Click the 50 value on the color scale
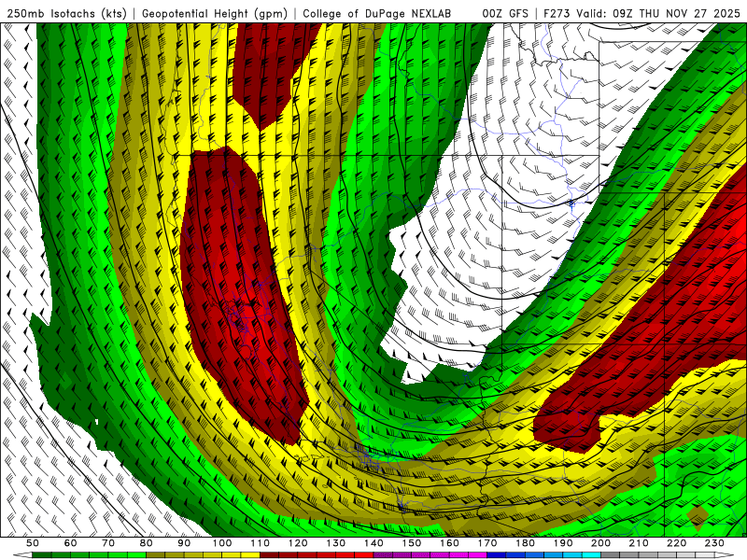 point(33,543)
